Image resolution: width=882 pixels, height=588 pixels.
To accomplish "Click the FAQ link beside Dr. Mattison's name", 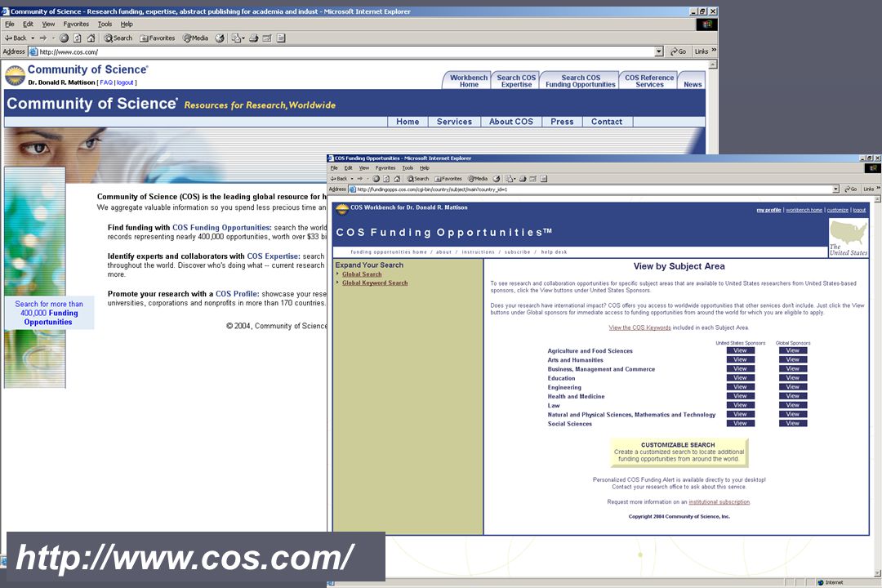I will (106, 82).
